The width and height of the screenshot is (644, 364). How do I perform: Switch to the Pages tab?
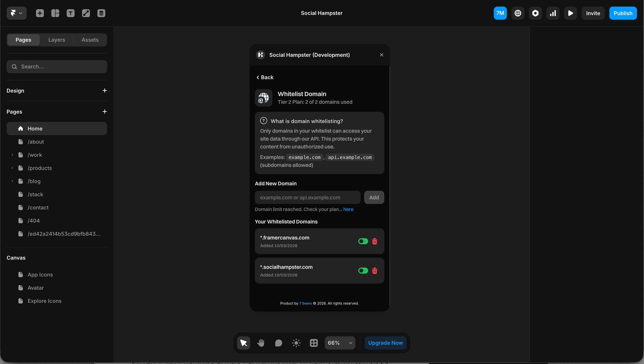(23, 40)
